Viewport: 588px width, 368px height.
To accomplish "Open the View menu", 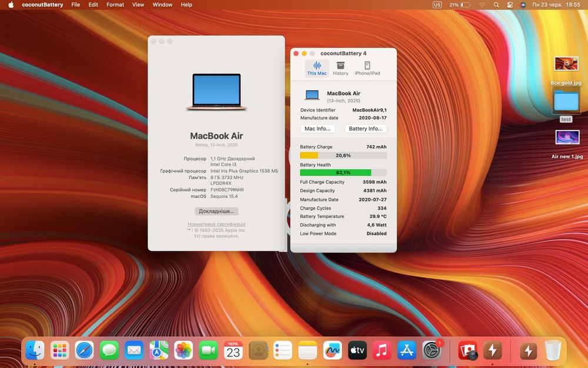I will pos(138,5).
